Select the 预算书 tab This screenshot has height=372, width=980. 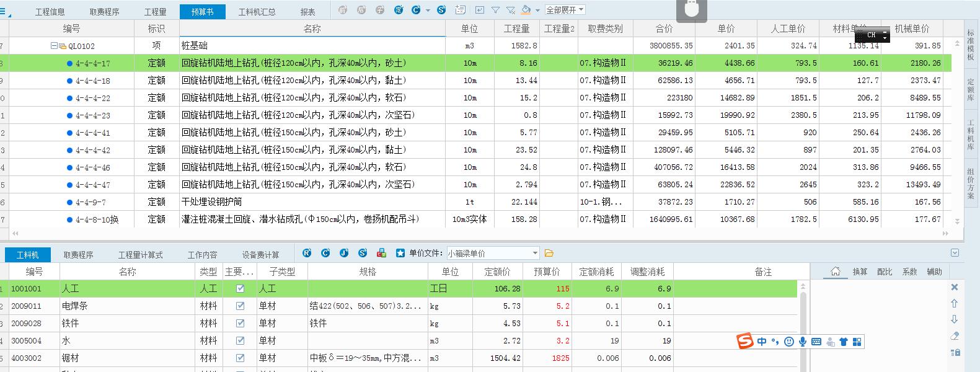click(x=202, y=12)
